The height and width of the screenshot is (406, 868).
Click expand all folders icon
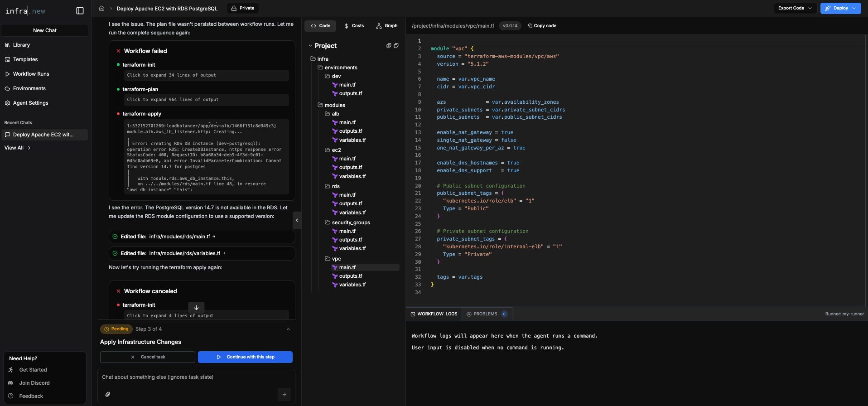(388, 46)
